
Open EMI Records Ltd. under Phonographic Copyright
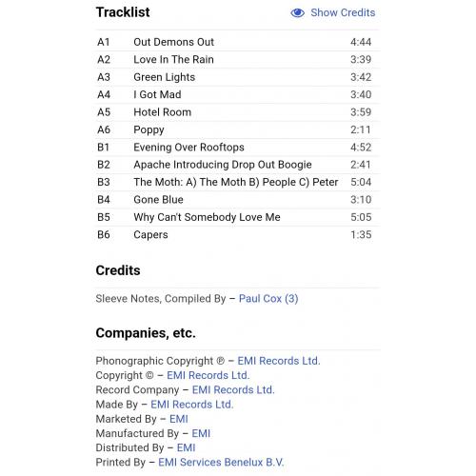click(279, 361)
